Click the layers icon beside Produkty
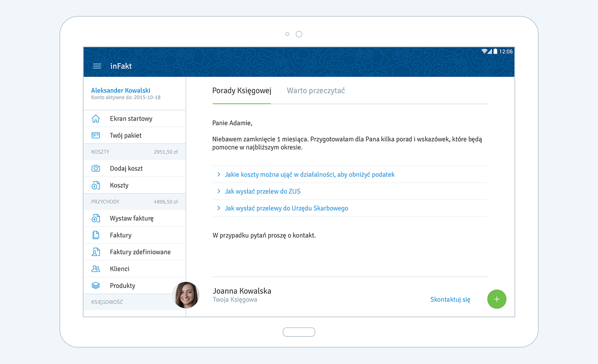 tap(96, 286)
